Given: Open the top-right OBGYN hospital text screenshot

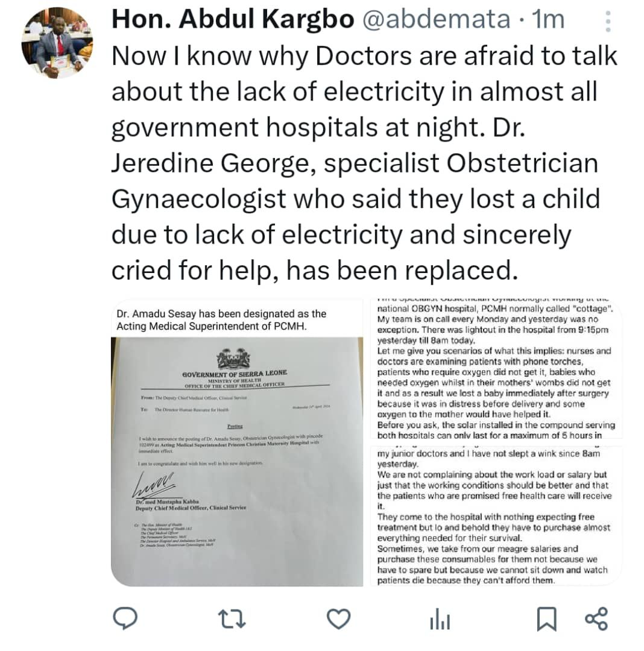Looking at the screenshot, I should (x=496, y=368).
